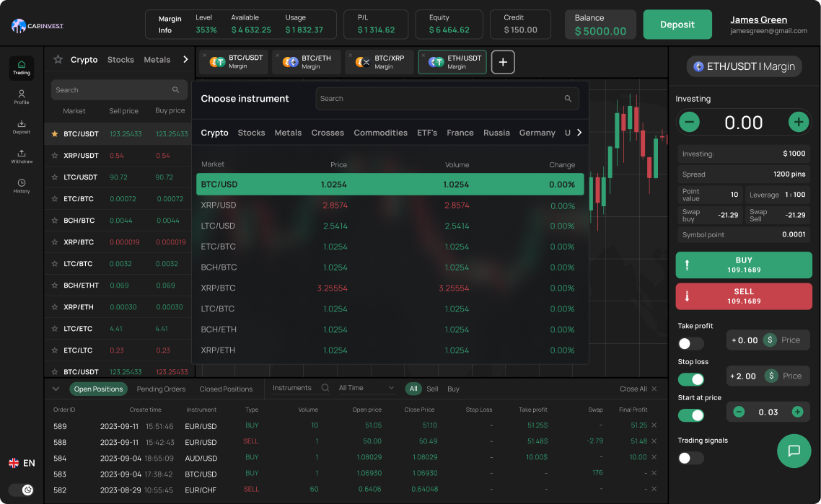Increase investing amount with plus icon

798,122
